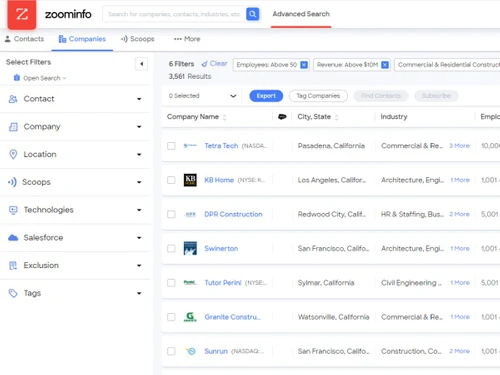The height and width of the screenshot is (375, 500).
Task: Expand the Contact filter arrow
Action: click(x=139, y=99)
